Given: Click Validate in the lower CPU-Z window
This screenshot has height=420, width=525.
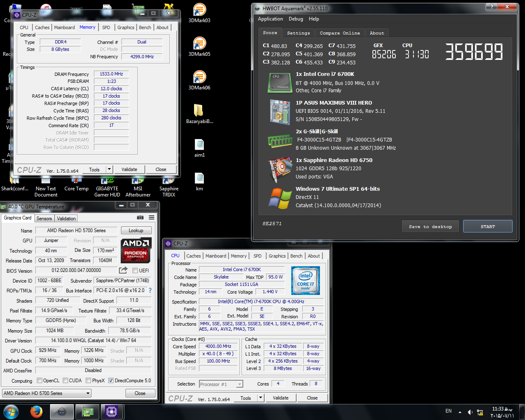Looking at the screenshot, I should (x=281, y=398).
